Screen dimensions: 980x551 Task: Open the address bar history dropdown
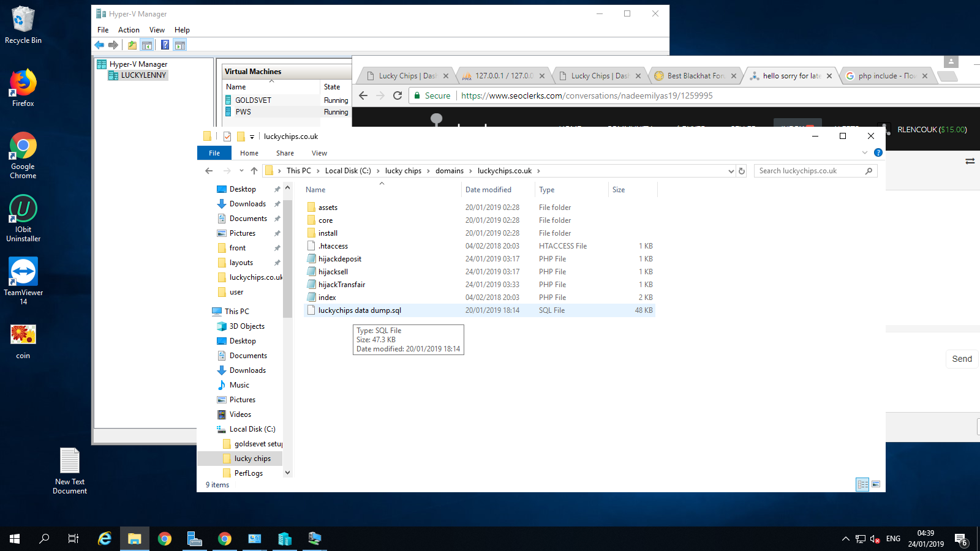point(731,171)
